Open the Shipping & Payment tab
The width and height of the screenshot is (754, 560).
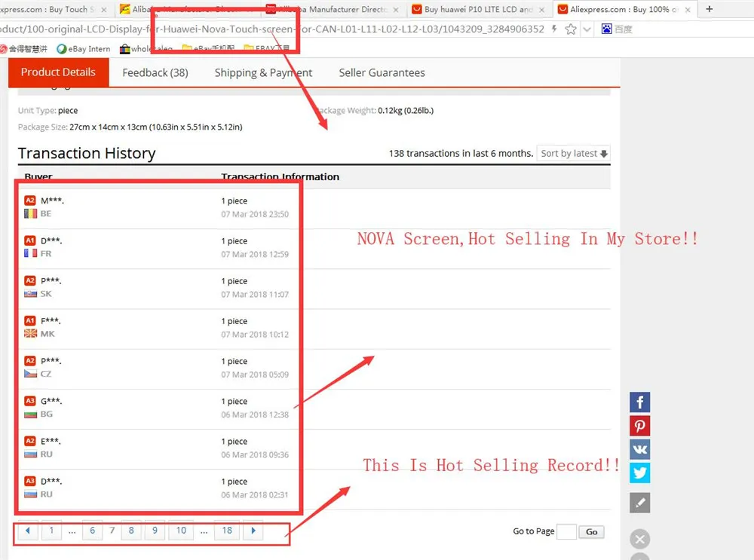point(263,72)
